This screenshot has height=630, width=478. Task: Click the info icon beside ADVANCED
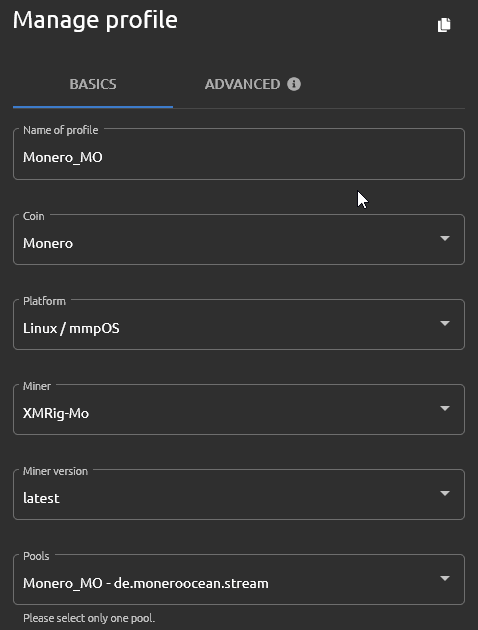click(x=294, y=84)
